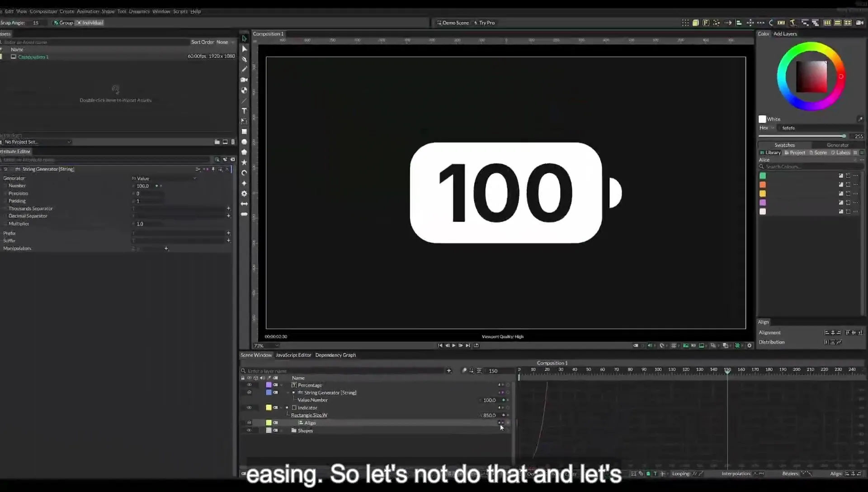Select the Ellipse shape tool
The image size is (868, 492).
tap(244, 142)
